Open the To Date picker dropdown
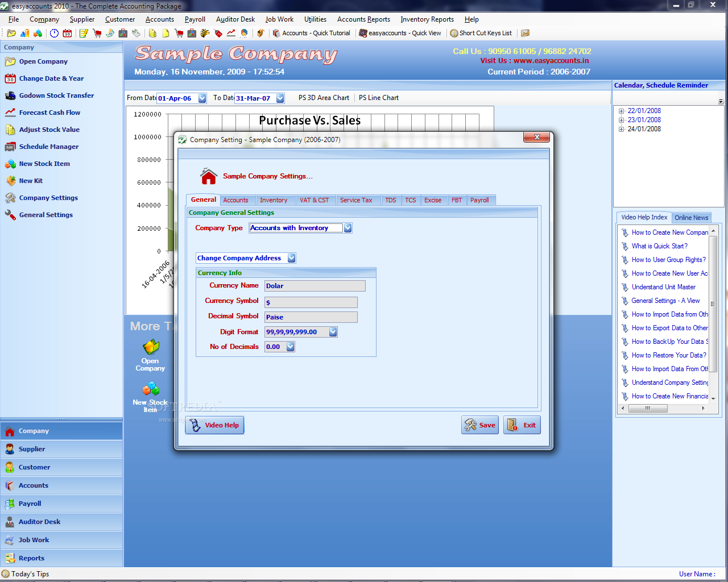 click(x=280, y=98)
